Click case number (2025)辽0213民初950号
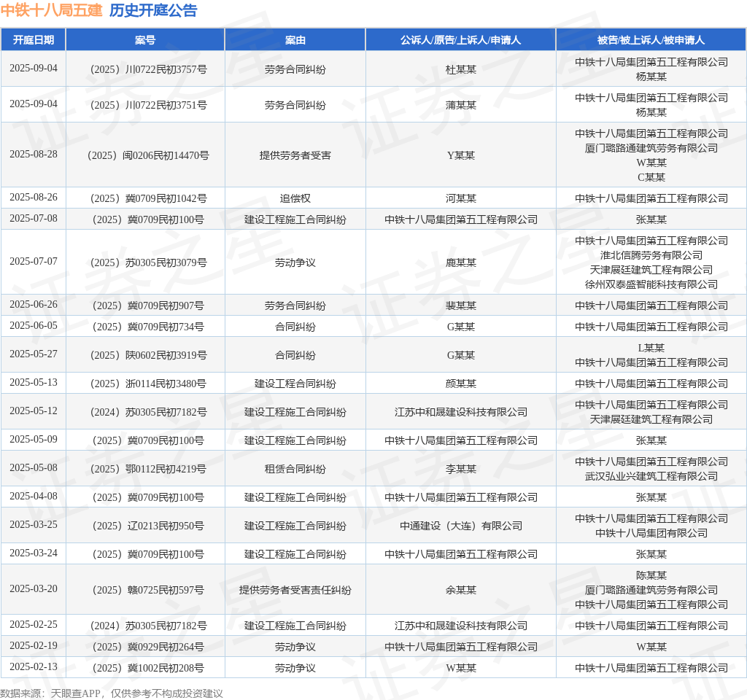 [x=148, y=526]
